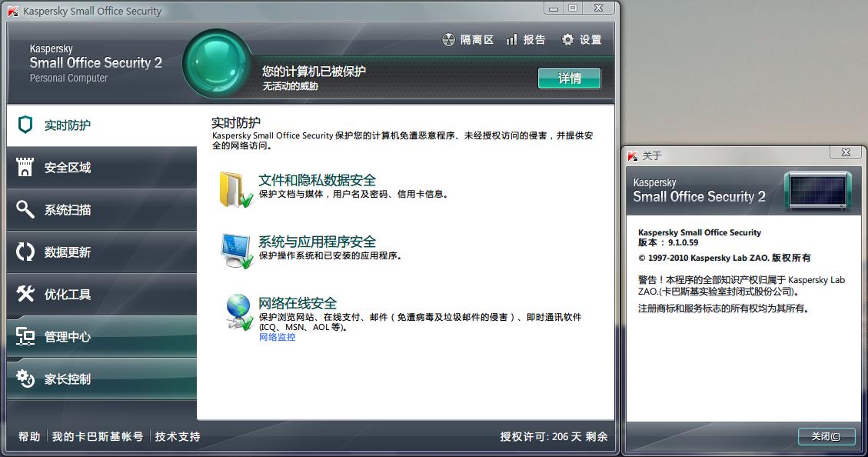Click the 帮助 link
Image resolution: width=868 pixels, height=457 pixels.
click(x=29, y=436)
